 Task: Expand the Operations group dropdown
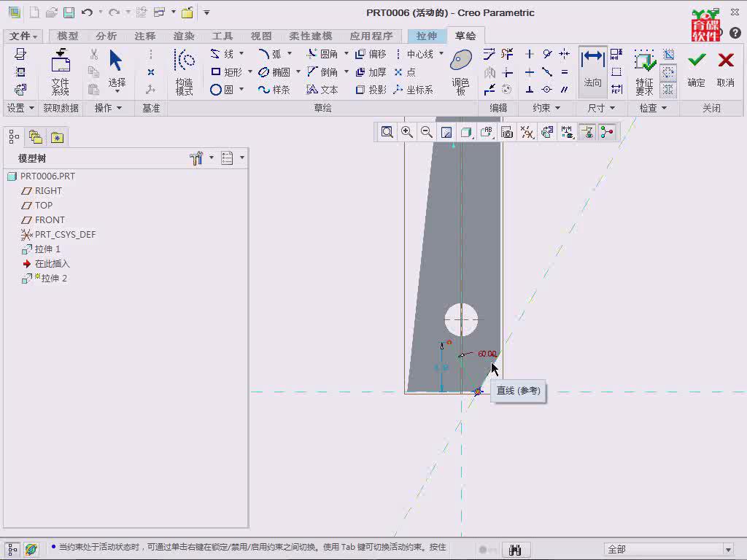coord(108,108)
